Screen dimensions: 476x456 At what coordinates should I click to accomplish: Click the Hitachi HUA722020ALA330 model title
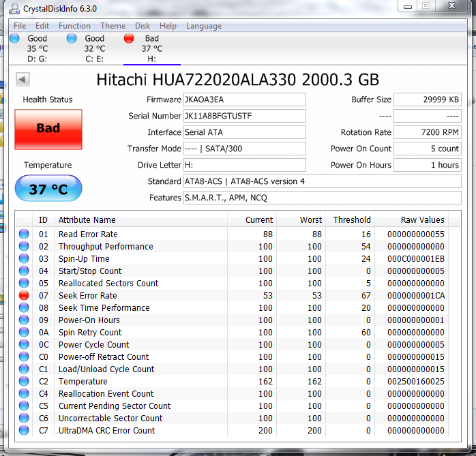238,80
